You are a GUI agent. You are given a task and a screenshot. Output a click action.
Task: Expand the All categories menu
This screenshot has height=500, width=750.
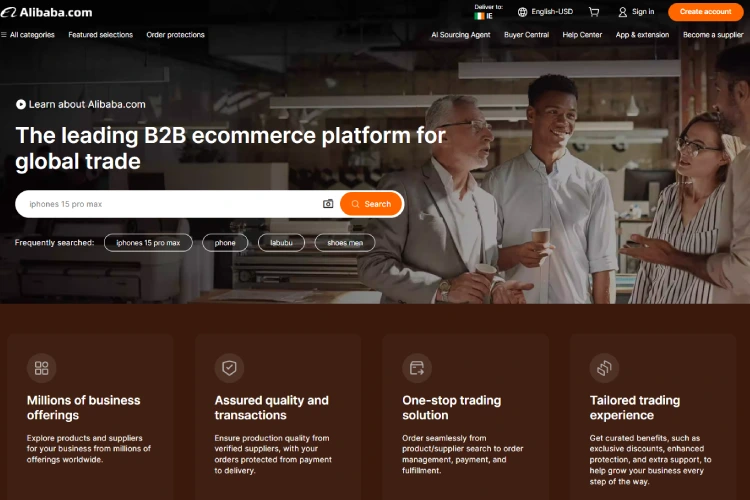pos(28,35)
